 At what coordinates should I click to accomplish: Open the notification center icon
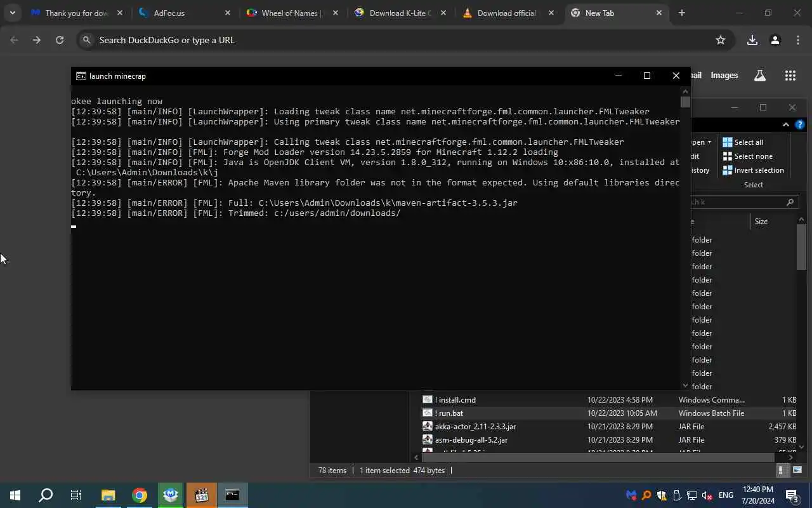(792, 495)
